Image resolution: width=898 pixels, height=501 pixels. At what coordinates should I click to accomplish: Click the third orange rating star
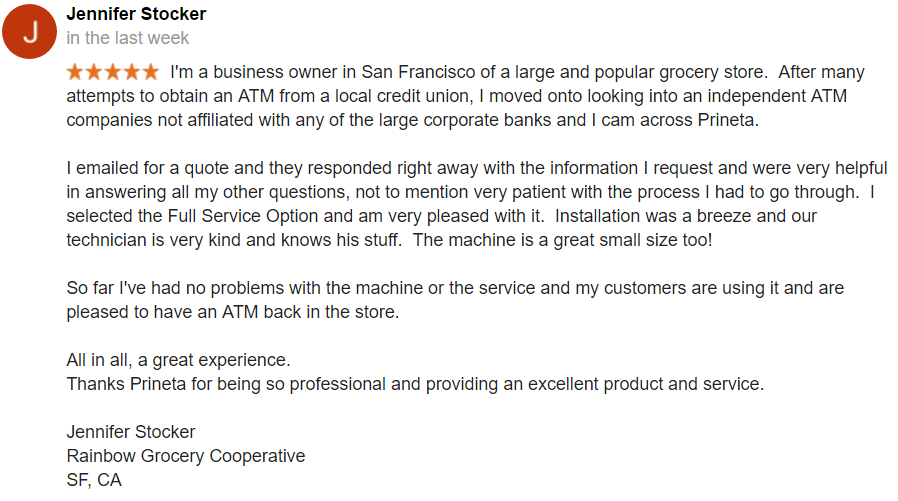(x=113, y=72)
